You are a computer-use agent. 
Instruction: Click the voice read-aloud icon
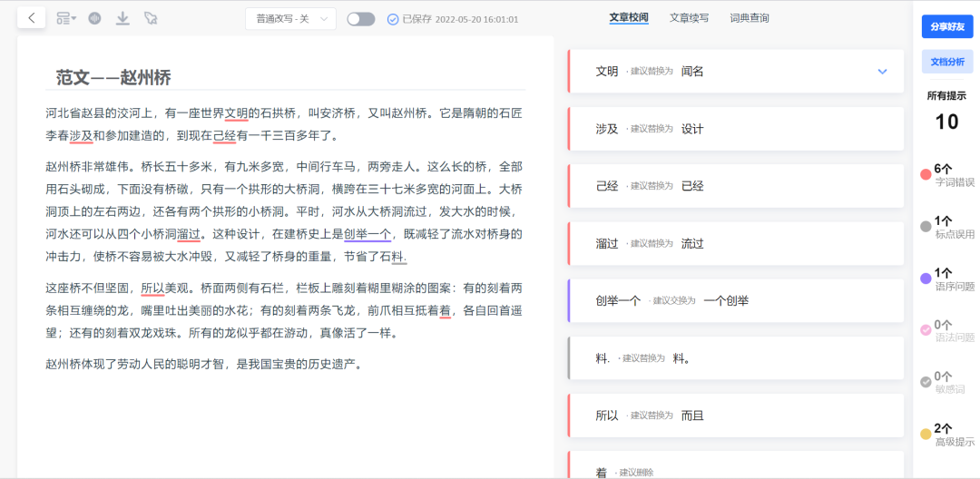[x=93, y=18]
